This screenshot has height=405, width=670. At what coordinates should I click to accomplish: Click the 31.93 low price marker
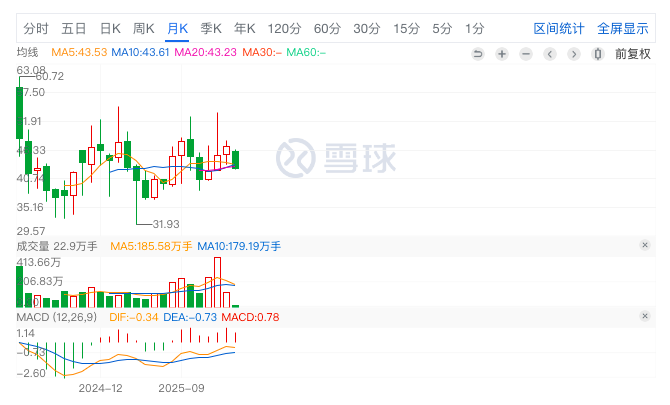[166, 224]
